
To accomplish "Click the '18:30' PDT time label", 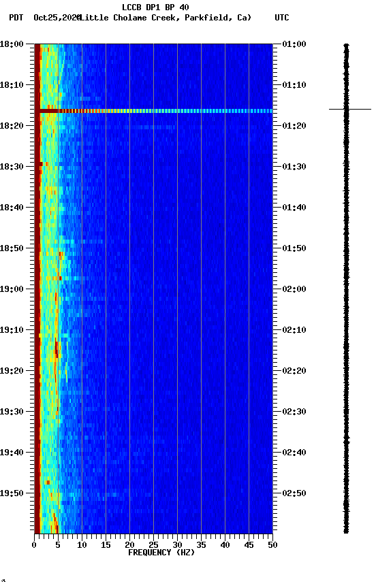I will point(12,167).
